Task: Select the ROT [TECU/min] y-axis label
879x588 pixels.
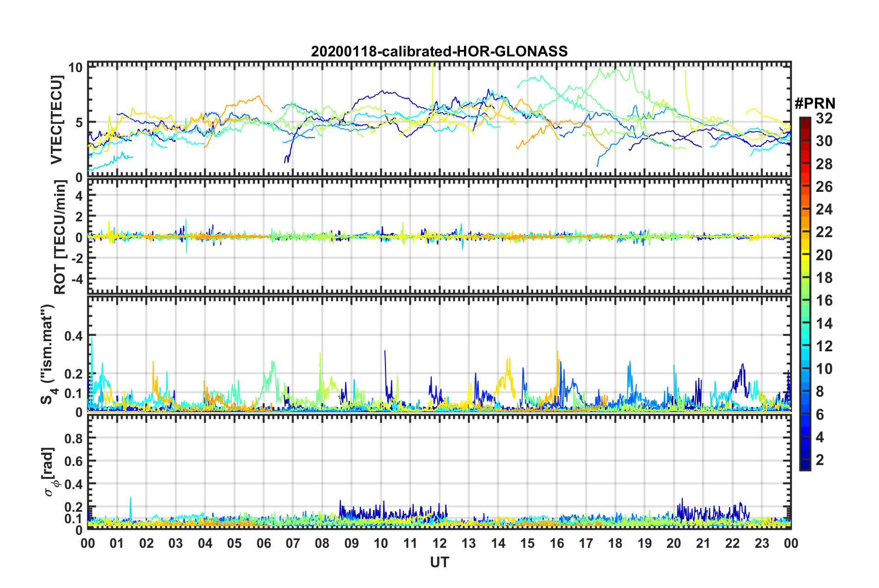Action: click(x=60, y=237)
